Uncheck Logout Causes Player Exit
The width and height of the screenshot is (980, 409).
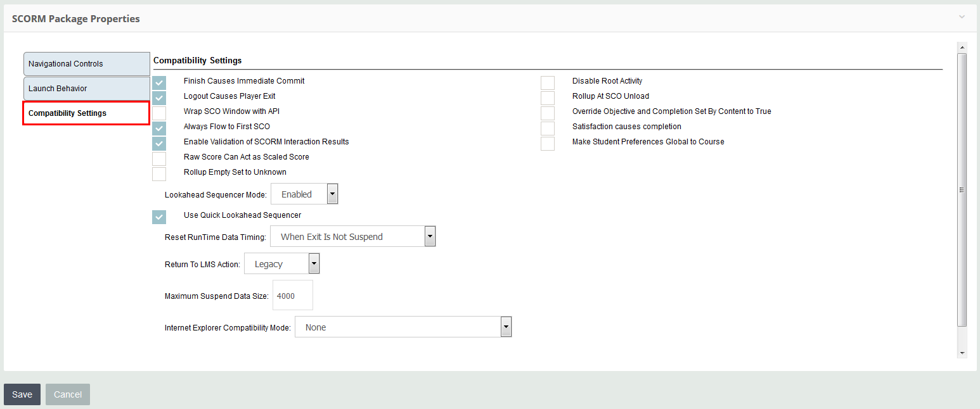[159, 98]
